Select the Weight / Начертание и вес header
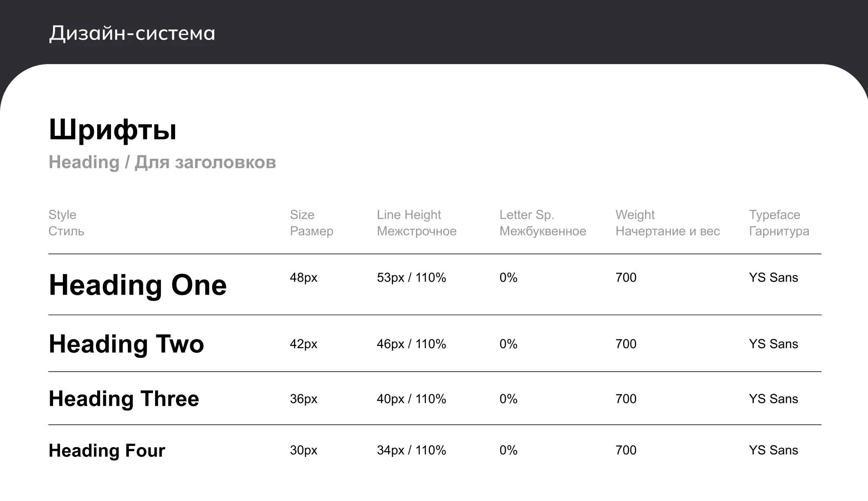Screen dimensions: 868x501 668,223
